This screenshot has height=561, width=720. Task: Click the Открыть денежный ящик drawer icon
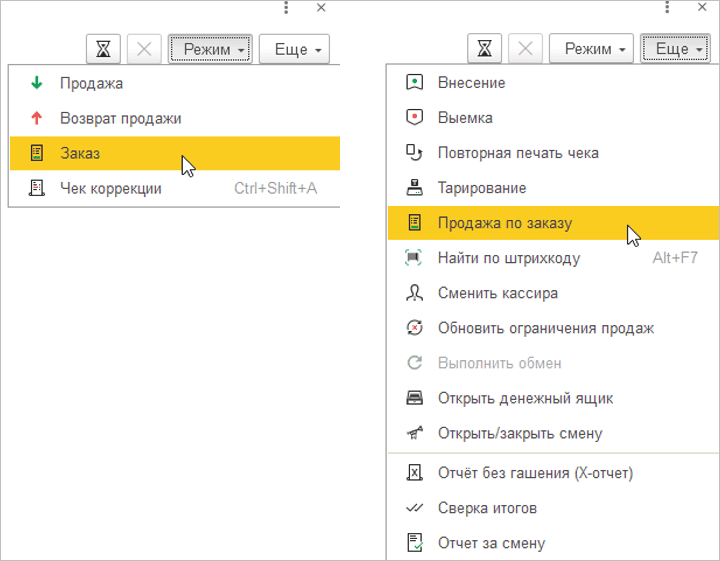click(414, 398)
